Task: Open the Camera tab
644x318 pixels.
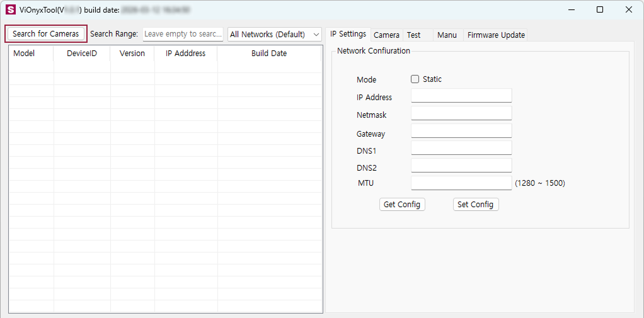Action: (386, 35)
